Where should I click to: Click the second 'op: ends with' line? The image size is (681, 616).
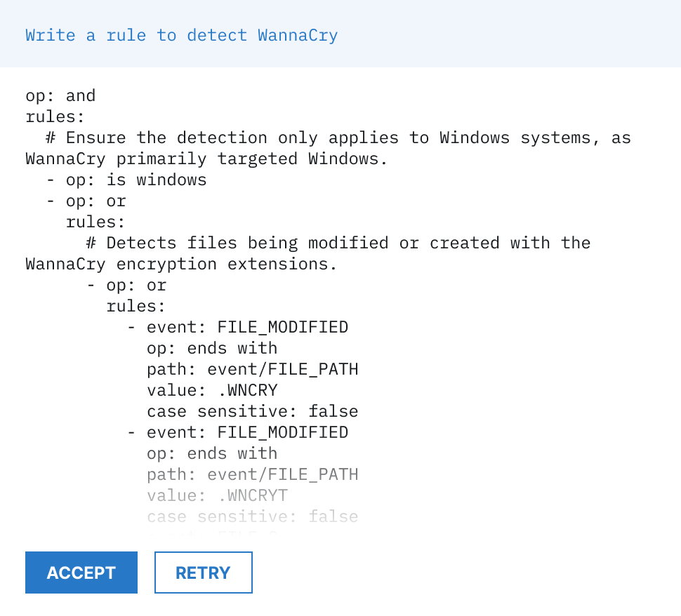pyautogui.click(x=212, y=453)
